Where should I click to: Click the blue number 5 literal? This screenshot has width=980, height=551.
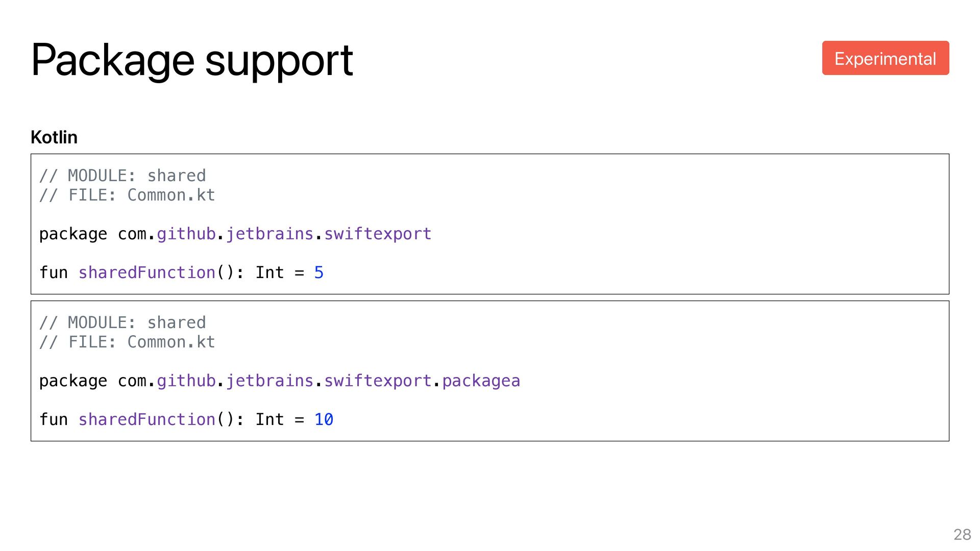318,272
